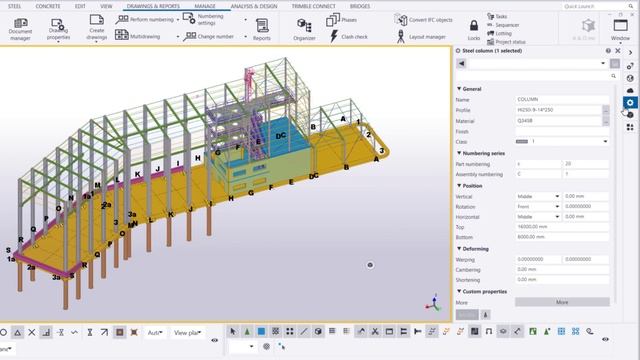Toggle snap to triangle points switch
Screen dimensions: 640x360
click(18, 333)
